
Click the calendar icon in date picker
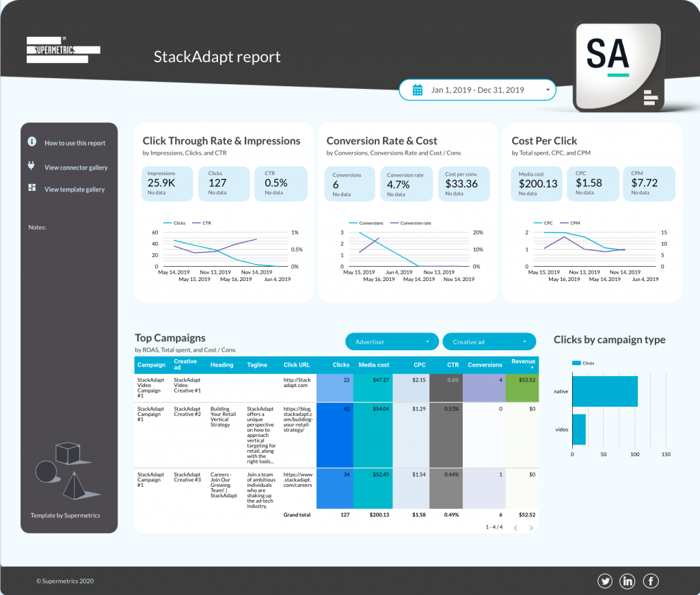(x=418, y=90)
